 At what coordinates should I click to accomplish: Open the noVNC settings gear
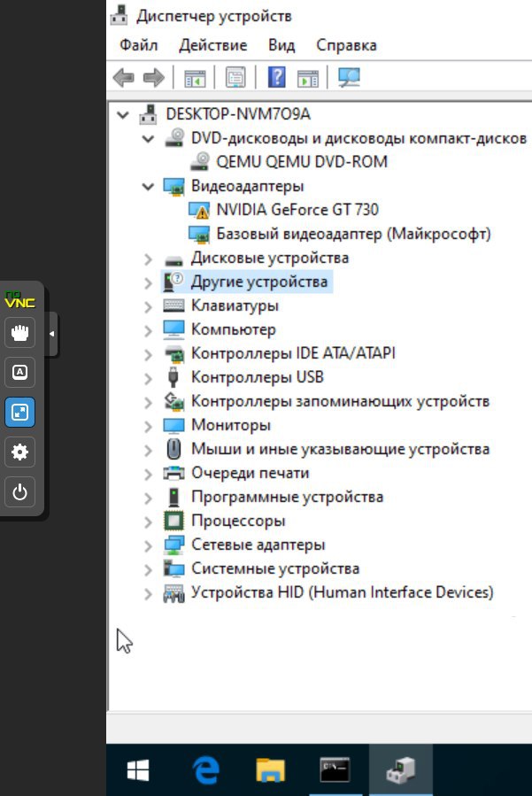pyautogui.click(x=19, y=452)
